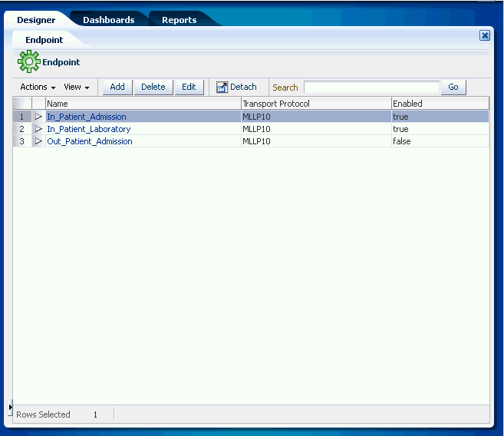Expand the In_Patient_Admission row triangle

pyautogui.click(x=38, y=117)
